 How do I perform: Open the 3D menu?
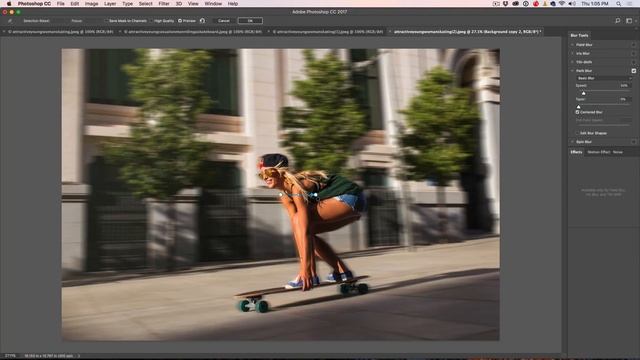click(x=179, y=3)
